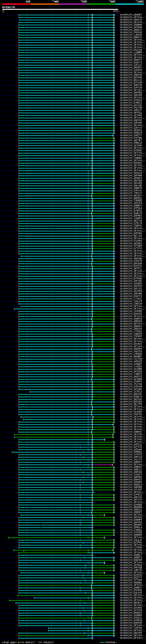
Task: Open hit UniRef100_B9SR47
Action: [x=131, y=67]
